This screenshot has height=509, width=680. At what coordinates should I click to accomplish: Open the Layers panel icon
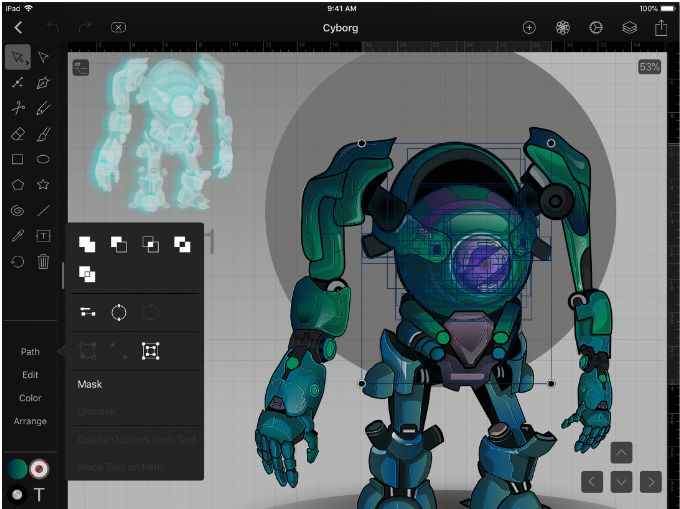pyautogui.click(x=629, y=28)
